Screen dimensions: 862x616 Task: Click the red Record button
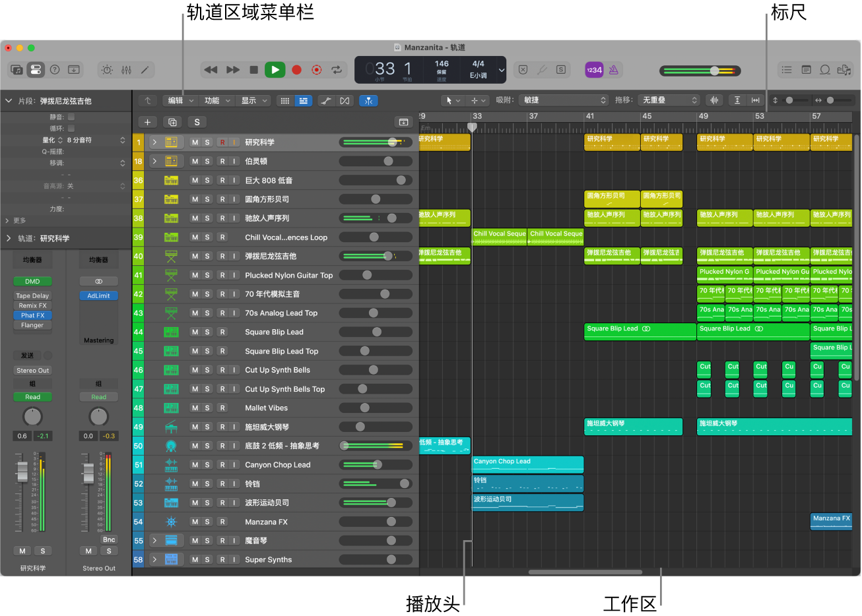pos(297,69)
